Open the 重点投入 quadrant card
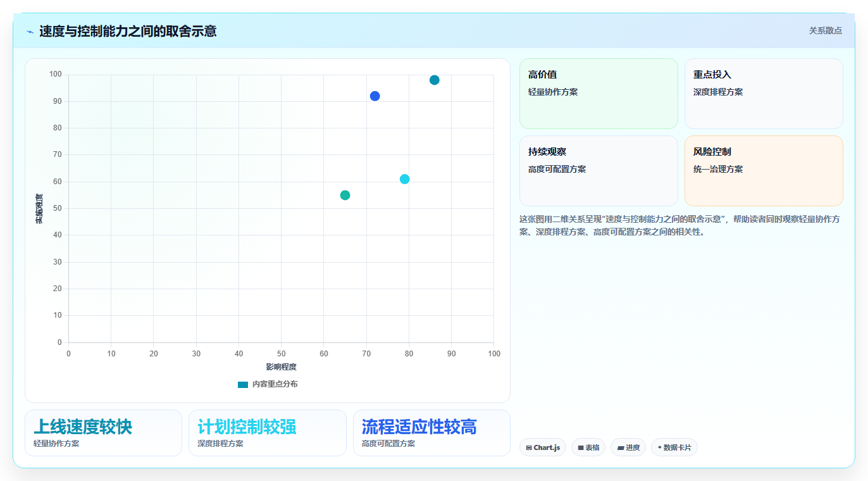Viewport: 868px width, 481px height. pos(764,94)
